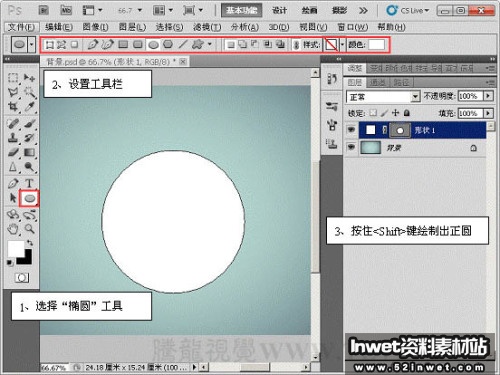Switch to the 通道 tab

point(378,82)
